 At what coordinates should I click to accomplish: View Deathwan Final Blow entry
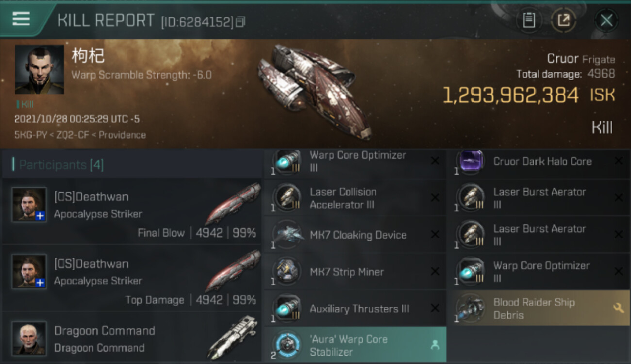point(132,211)
